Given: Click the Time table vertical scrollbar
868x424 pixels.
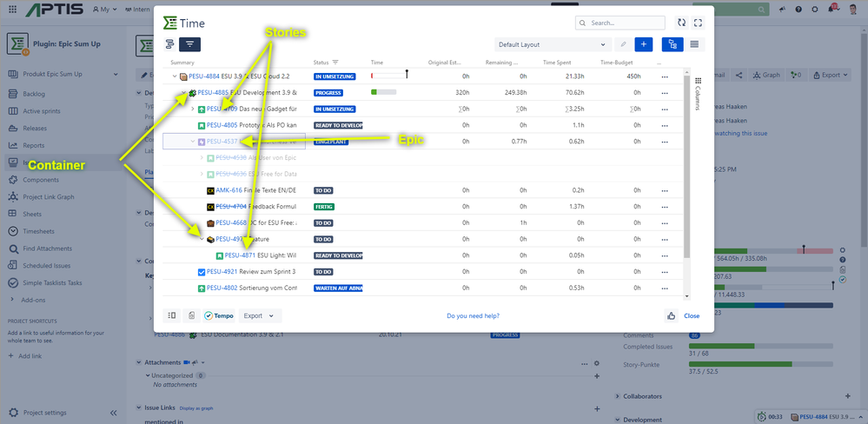Looking at the screenshot, I should click(687, 166).
